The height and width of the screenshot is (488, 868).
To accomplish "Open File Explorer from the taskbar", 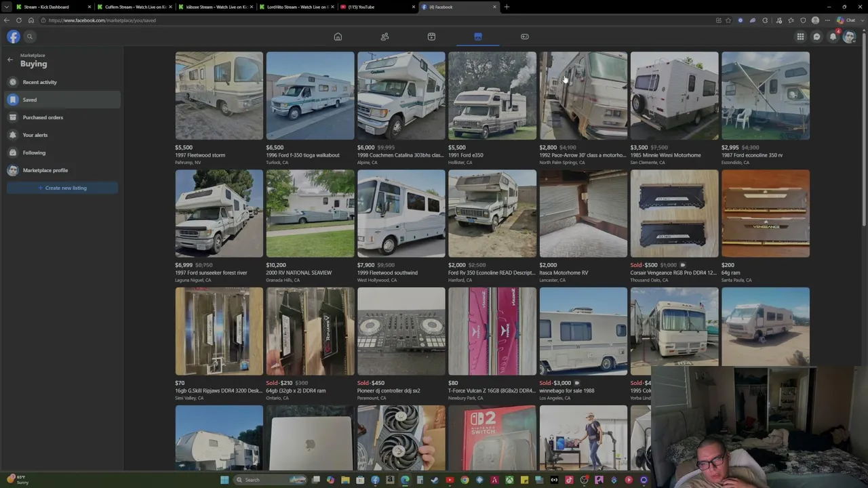I will point(345,480).
